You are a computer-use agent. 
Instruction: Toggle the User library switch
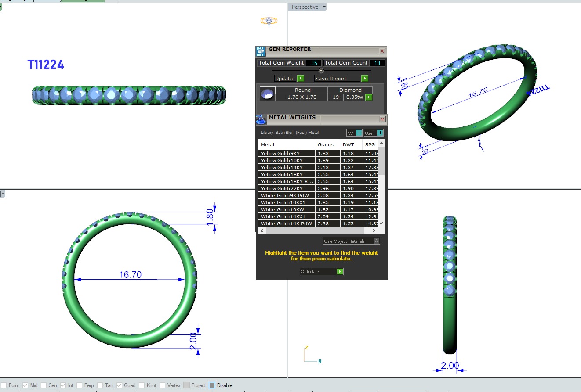[x=379, y=133]
